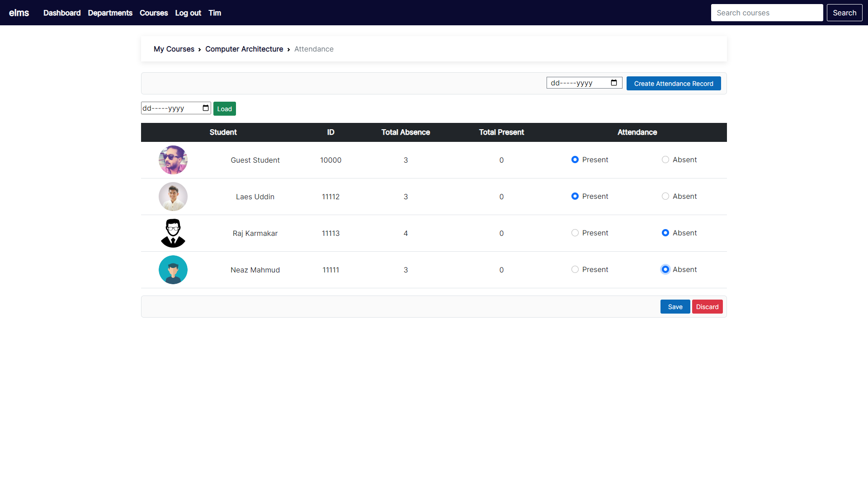Viewport: 868px width, 488px height.
Task: Mark Raj Karmakar as Present
Action: 575,233
